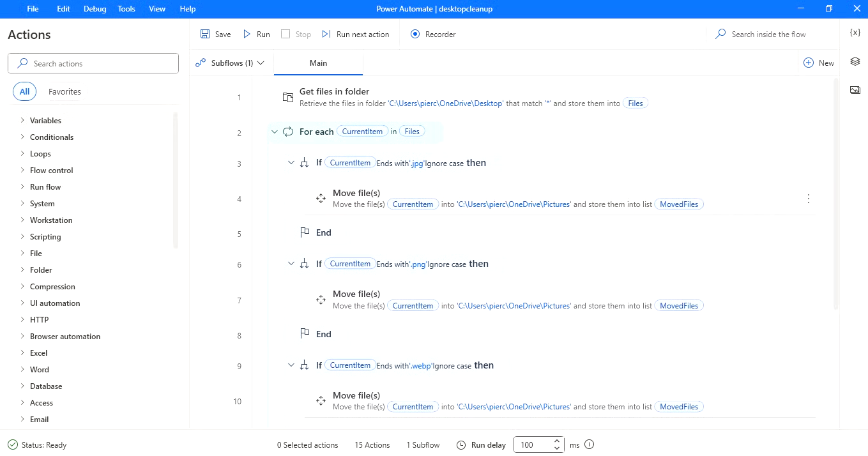Expand the UI automation group
The width and height of the screenshot is (868, 456).
[x=22, y=303]
